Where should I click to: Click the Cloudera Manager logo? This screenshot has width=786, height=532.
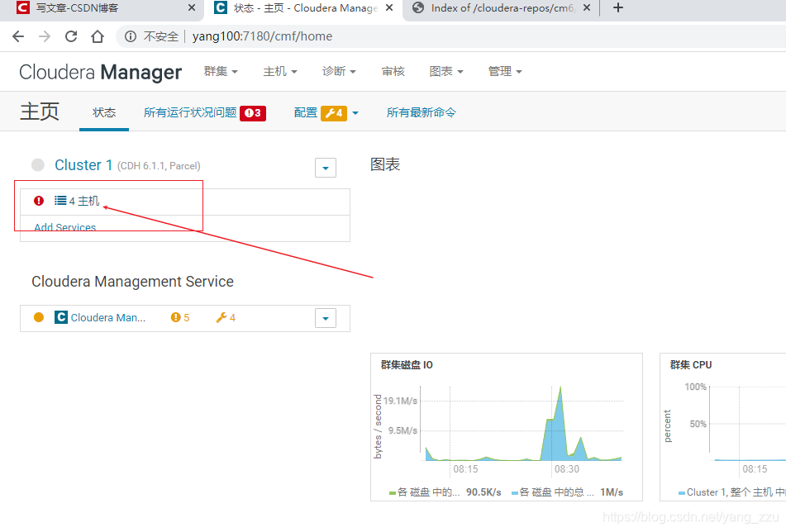pyautogui.click(x=100, y=72)
